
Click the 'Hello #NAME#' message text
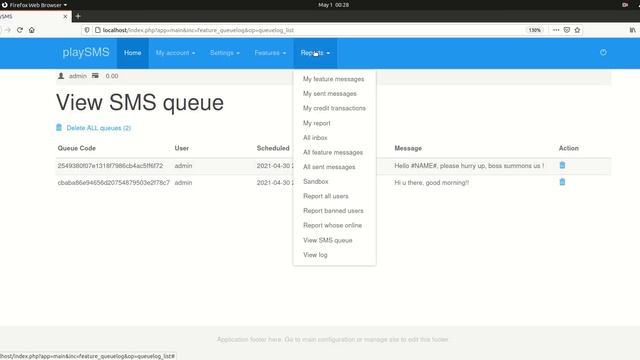[x=469, y=166]
